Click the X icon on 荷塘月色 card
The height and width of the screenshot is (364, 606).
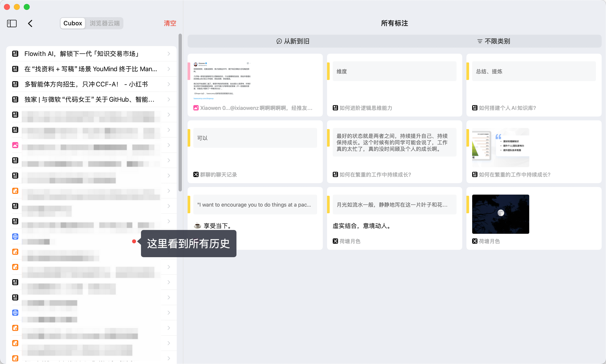pyautogui.click(x=474, y=241)
